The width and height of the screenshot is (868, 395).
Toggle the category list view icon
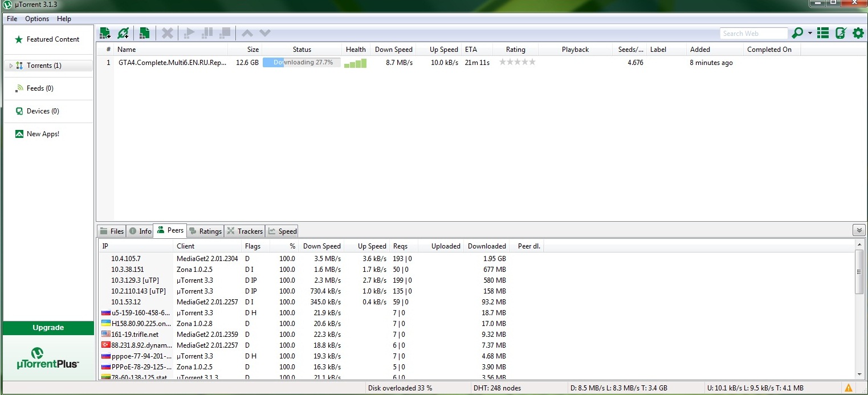(x=823, y=33)
